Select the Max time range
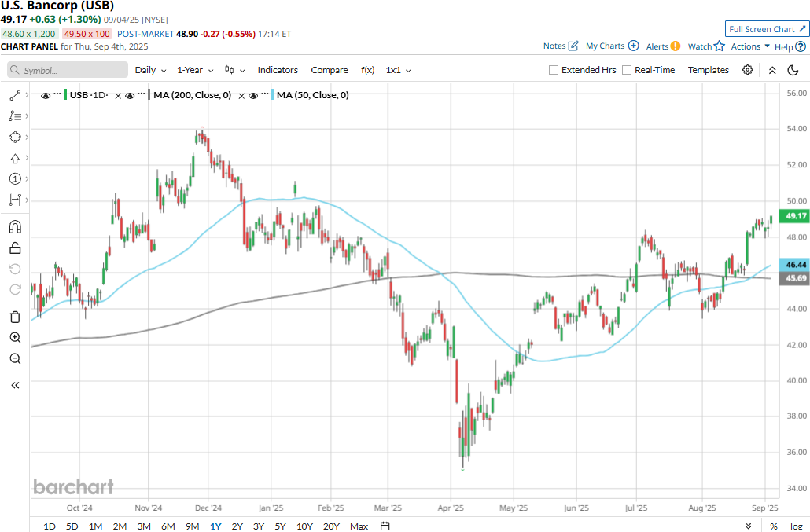This screenshot has height=532, width=810. 359,526
